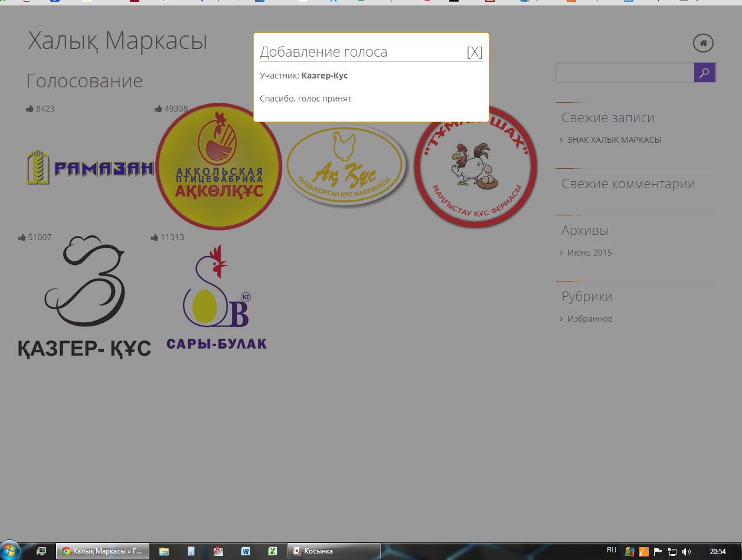Open the ЗНАК ХАЛЫК МАРКАСЫ post link

(614, 140)
